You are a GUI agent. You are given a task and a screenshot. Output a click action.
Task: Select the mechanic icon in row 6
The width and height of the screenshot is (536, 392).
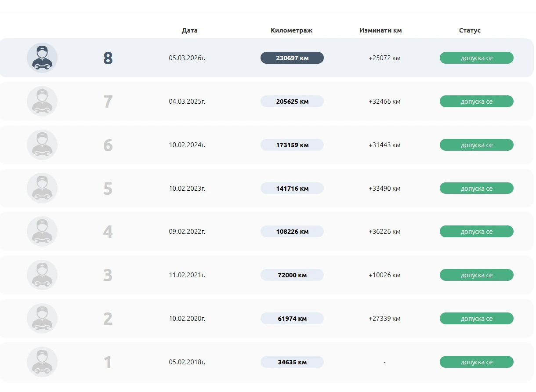[x=42, y=145]
